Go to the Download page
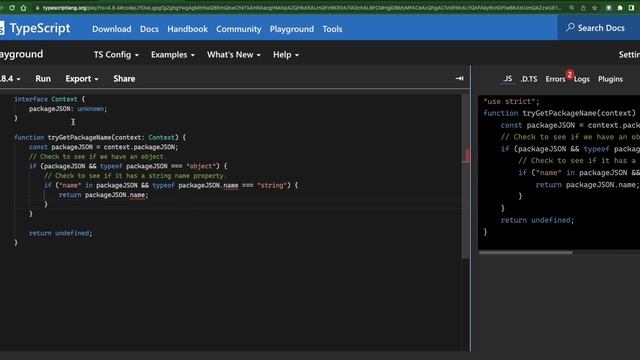 click(x=111, y=29)
